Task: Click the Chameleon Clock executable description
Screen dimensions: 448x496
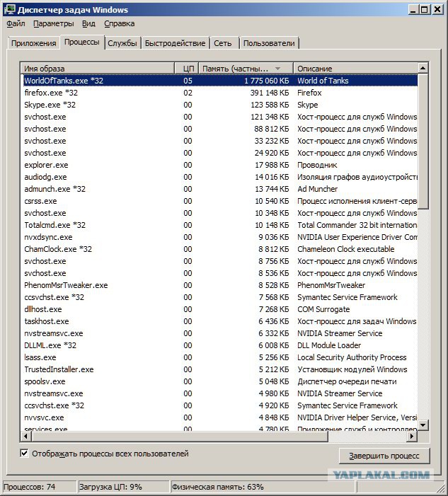Action: [x=346, y=249]
